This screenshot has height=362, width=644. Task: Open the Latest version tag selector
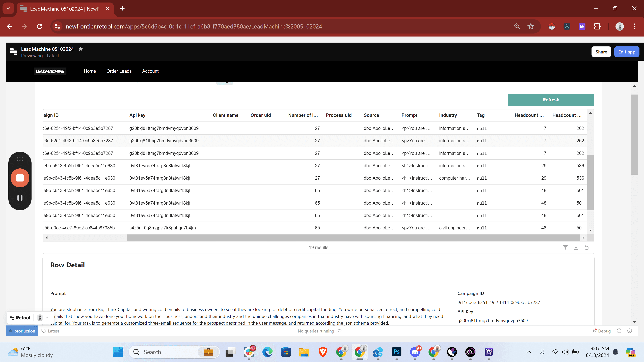50,331
